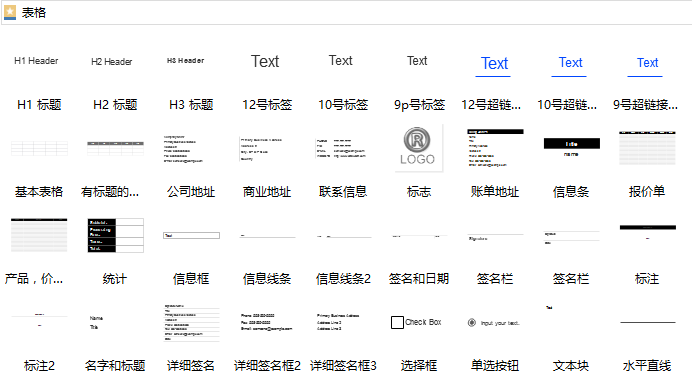Pick the 12号标签 Text shape
The height and width of the screenshot is (379, 692).
(265, 61)
